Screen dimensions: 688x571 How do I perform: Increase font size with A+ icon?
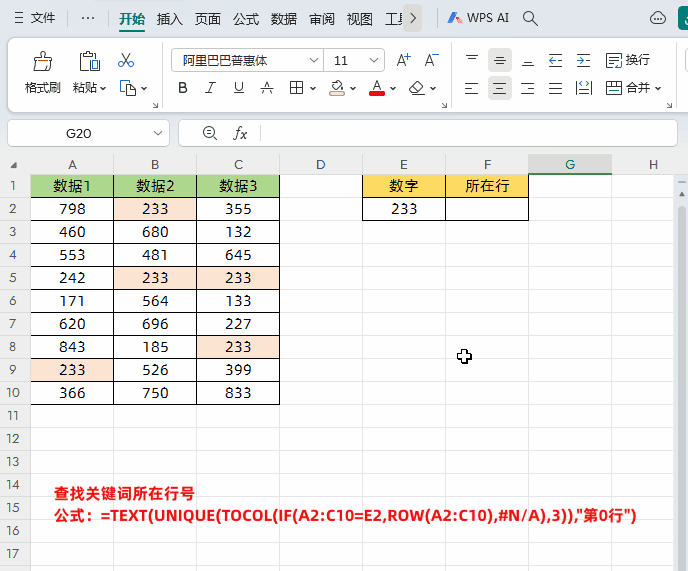point(403,60)
